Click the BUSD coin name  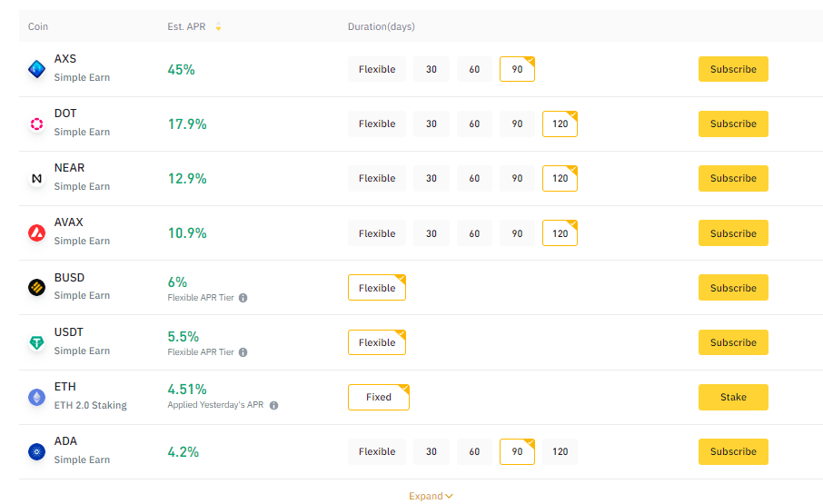tap(69, 278)
